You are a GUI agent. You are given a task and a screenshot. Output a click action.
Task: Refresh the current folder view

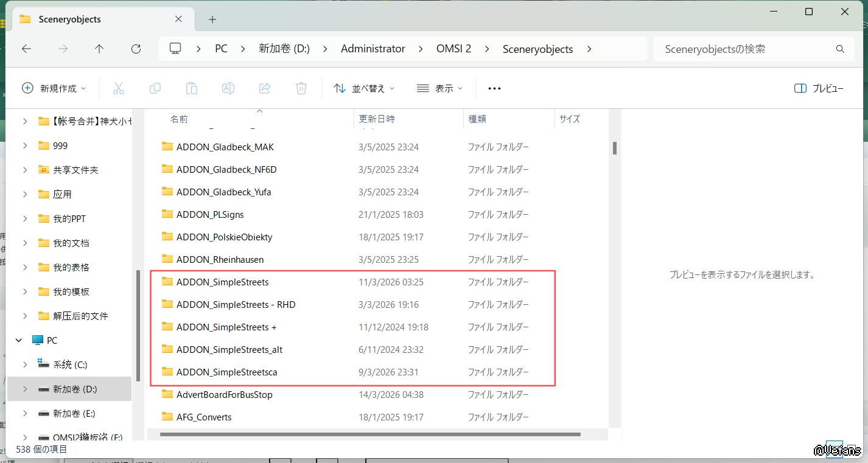tap(136, 49)
